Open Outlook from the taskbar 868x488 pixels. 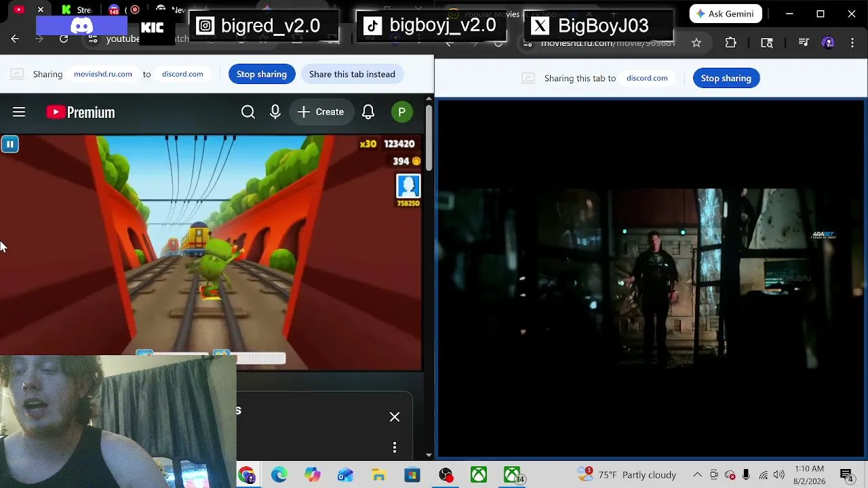pos(346,475)
